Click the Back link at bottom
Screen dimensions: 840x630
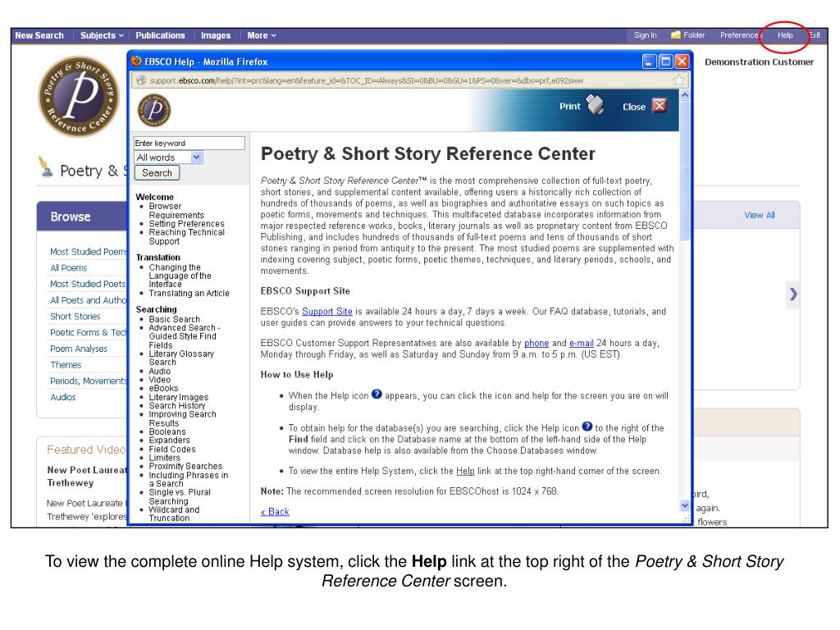(x=275, y=512)
